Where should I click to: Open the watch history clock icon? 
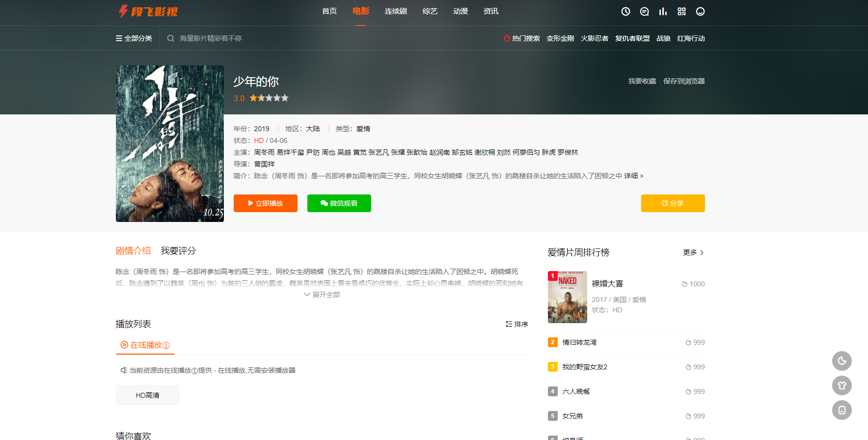coord(625,11)
